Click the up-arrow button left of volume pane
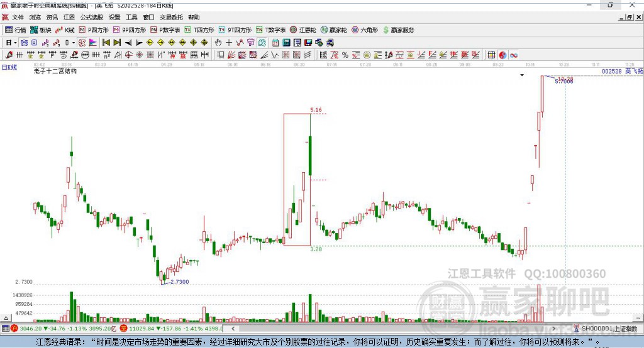Viewport: 644px width, 348px height. pos(6,318)
